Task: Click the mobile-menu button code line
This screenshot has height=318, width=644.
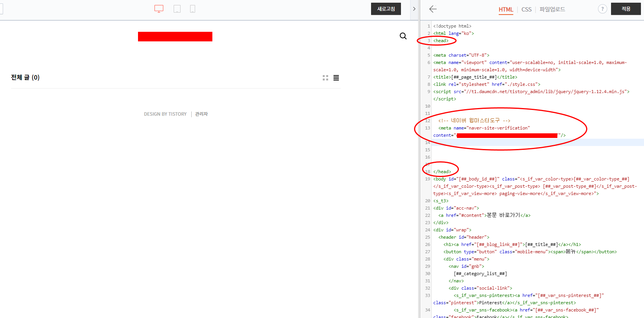Action: [530, 252]
